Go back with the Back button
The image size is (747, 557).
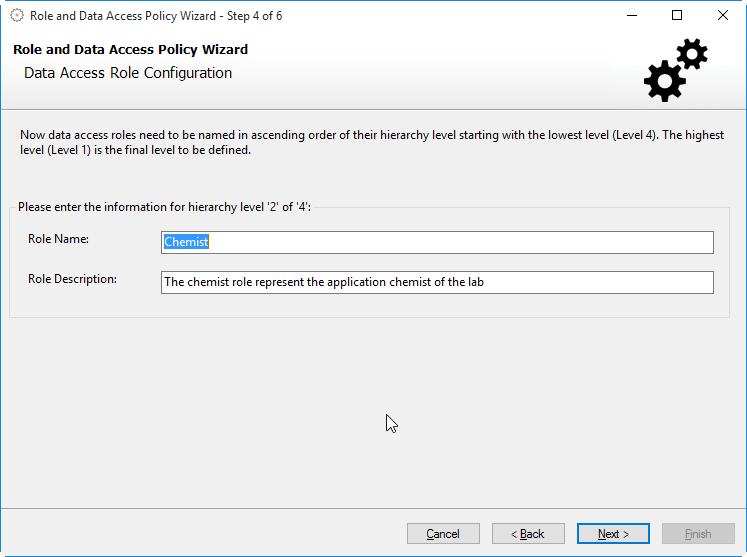click(x=528, y=534)
